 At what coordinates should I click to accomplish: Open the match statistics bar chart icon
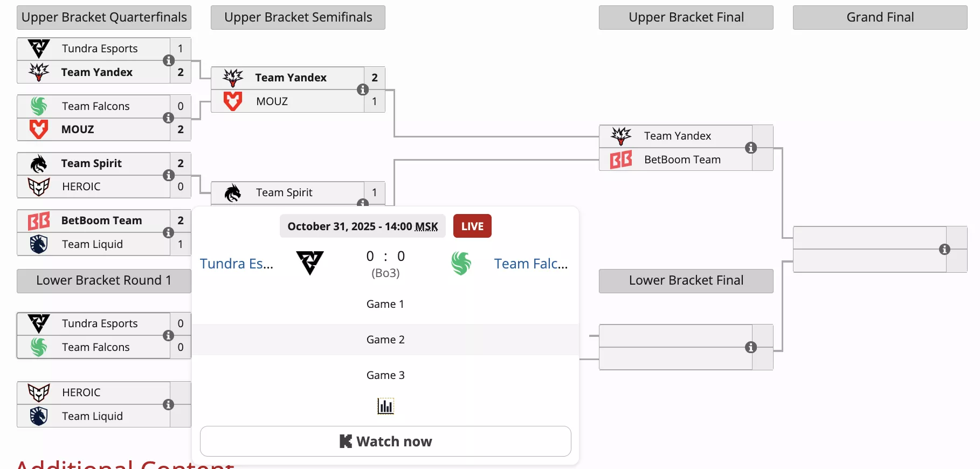(385, 406)
